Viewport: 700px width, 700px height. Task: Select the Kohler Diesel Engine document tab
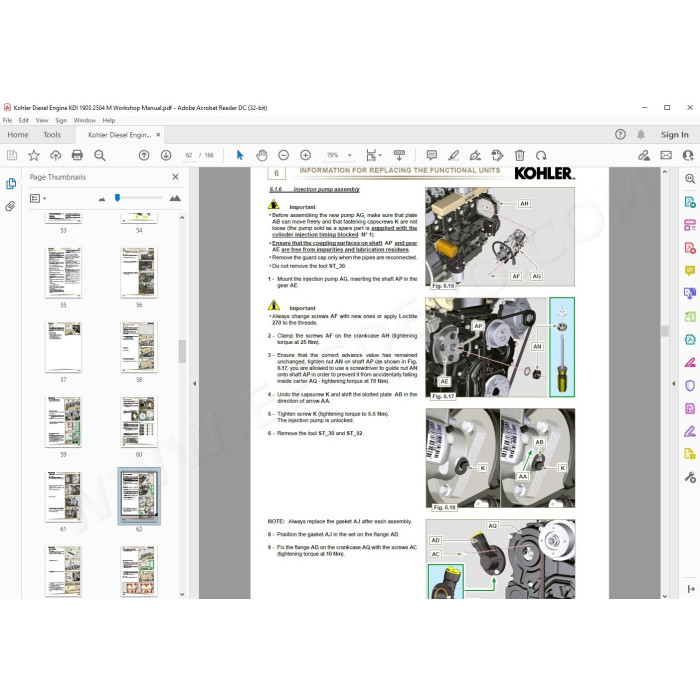pos(119,135)
